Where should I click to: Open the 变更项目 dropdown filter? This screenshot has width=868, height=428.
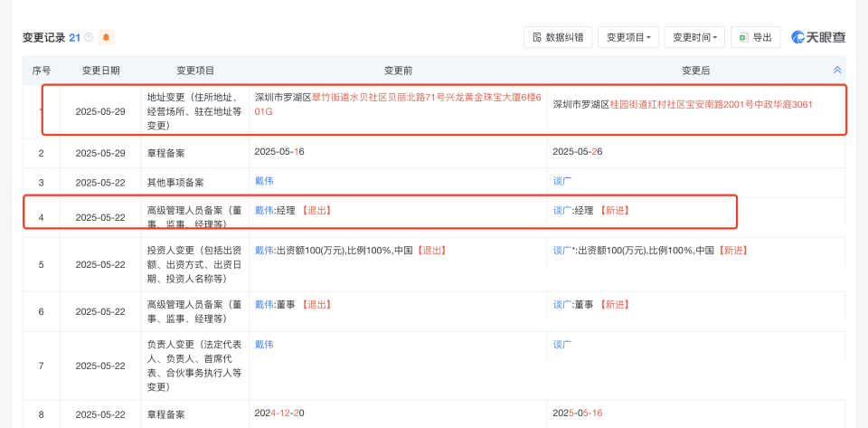pyautogui.click(x=628, y=37)
